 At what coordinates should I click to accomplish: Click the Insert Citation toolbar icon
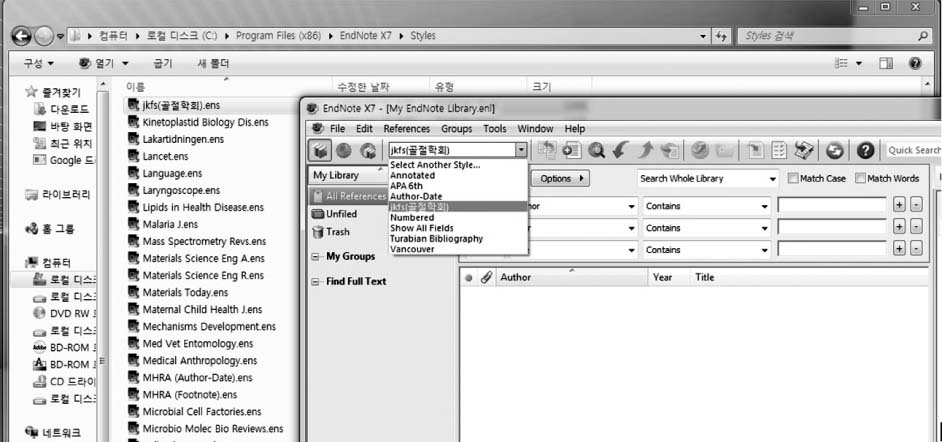pos(755,150)
